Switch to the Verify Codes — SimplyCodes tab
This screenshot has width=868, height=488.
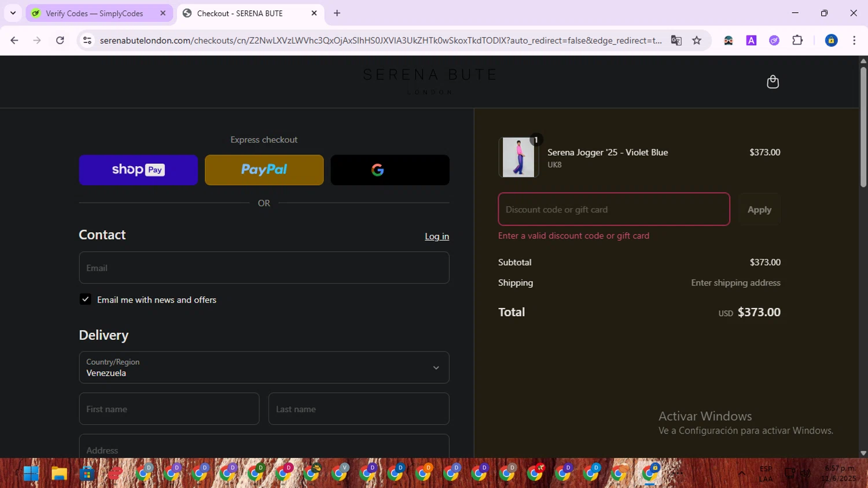[x=99, y=13]
